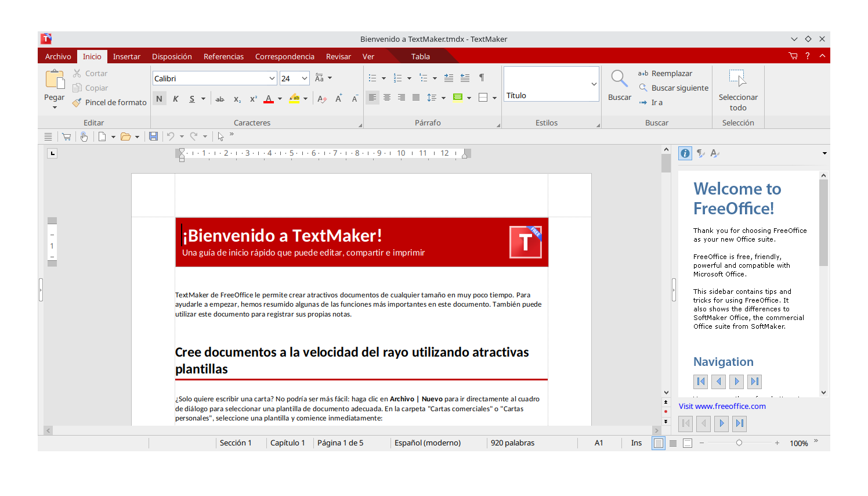Click the Pegar clipboard icon
The width and height of the screenshot is (868, 496).
coord(55,79)
